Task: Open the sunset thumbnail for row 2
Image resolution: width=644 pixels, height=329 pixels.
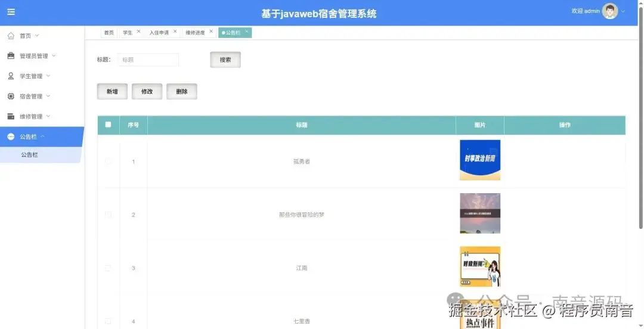Action: (x=480, y=213)
